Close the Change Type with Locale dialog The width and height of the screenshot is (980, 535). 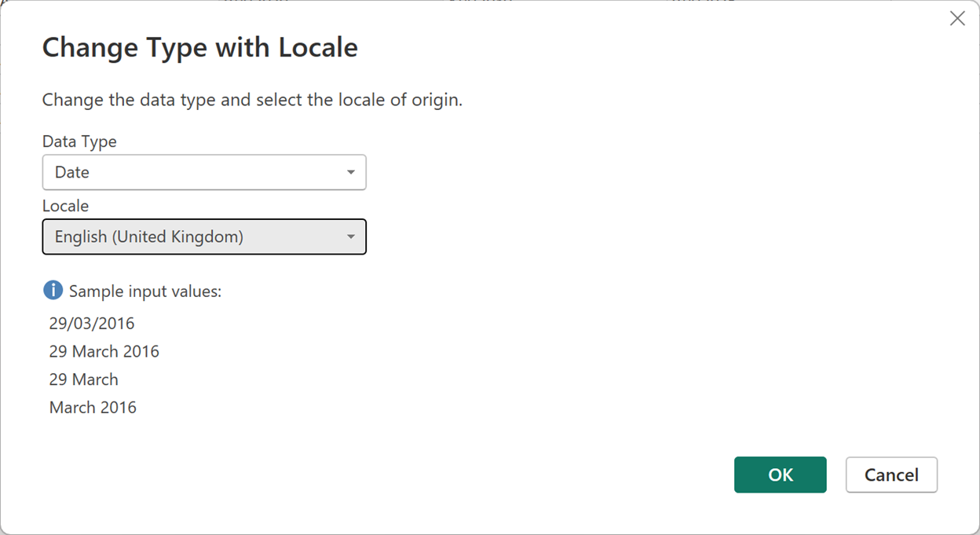coord(957,19)
